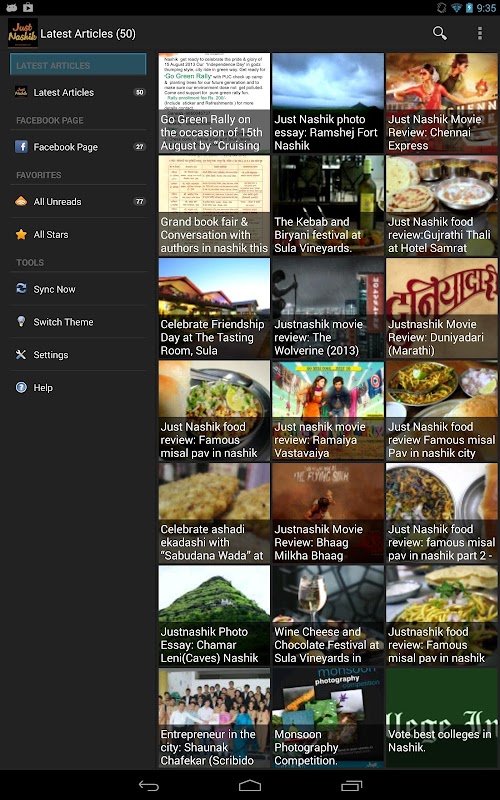This screenshot has height=800, width=500.
Task: Open Famous misal Pav in nashik city
Action: 442,411
